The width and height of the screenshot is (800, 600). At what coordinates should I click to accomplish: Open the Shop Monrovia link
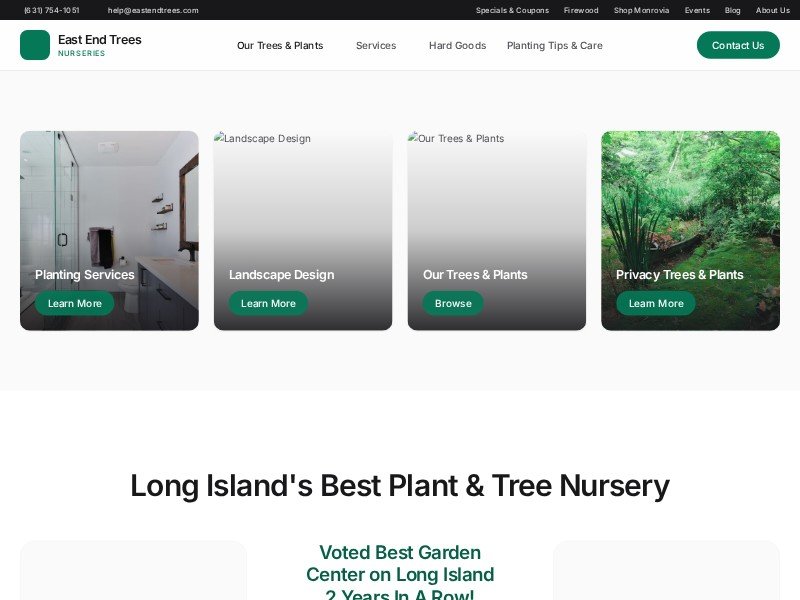[641, 10]
